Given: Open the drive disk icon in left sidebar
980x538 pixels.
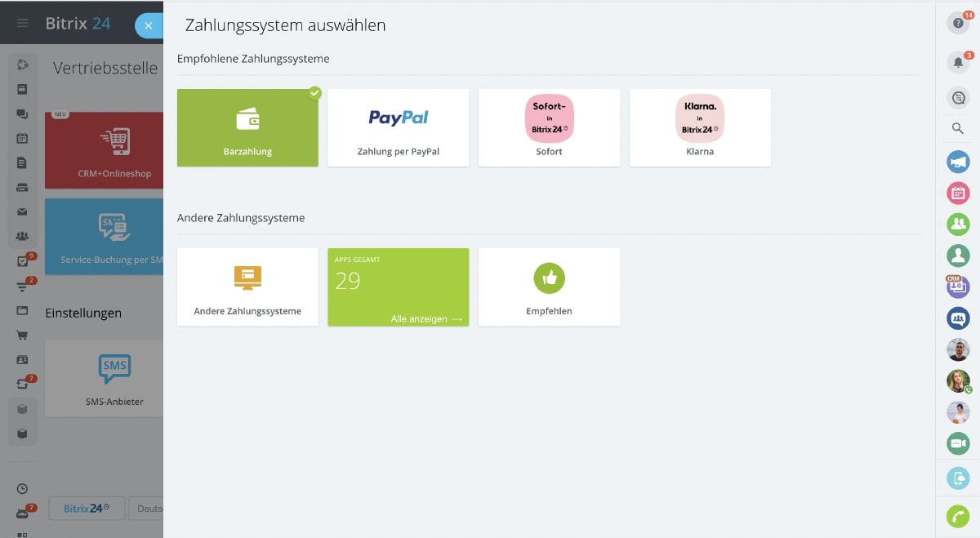Looking at the screenshot, I should tap(23, 187).
